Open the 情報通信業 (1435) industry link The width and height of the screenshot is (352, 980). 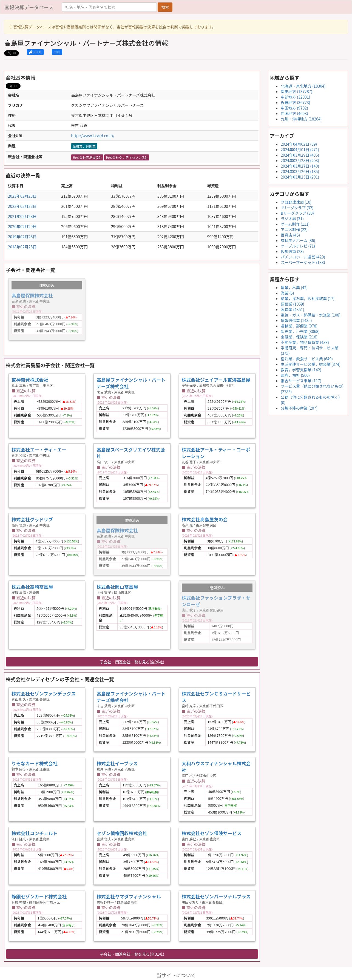coord(296,321)
